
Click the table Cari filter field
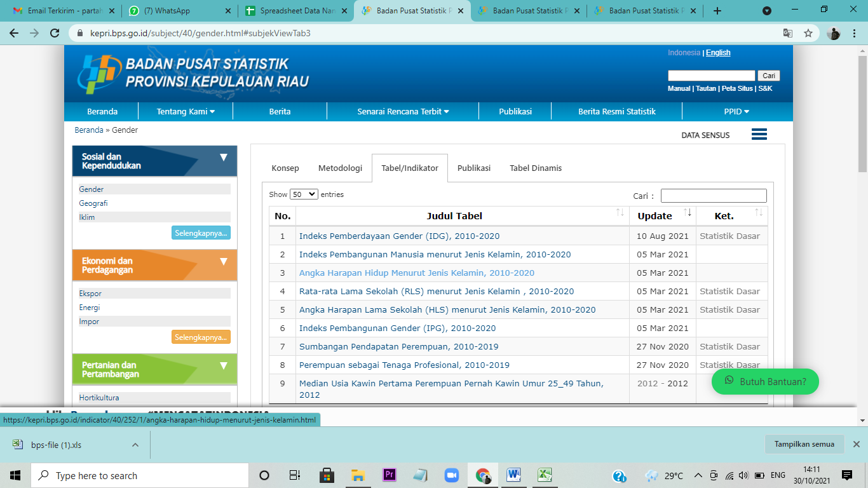[x=714, y=196]
